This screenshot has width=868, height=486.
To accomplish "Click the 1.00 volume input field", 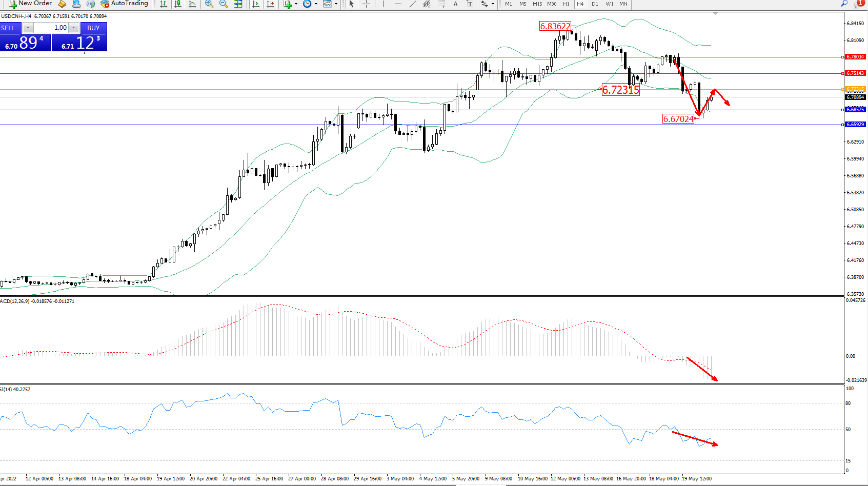I will [51, 28].
